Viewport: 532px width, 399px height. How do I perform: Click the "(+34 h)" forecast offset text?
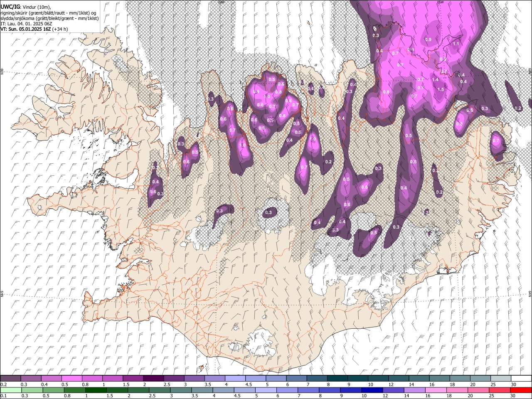pos(60,29)
